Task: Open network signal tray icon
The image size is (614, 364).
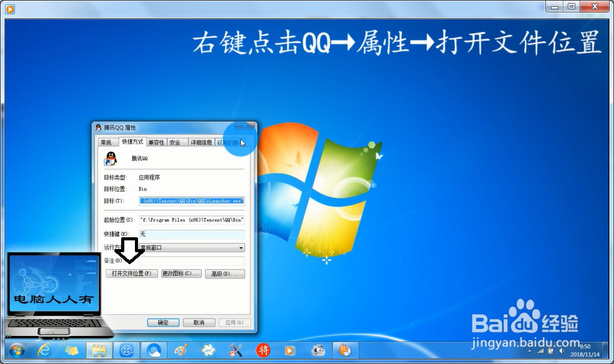Action: tap(540, 351)
